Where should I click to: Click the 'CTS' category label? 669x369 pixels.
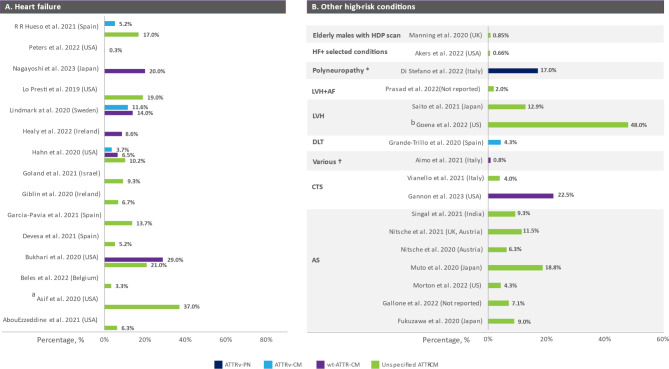pyautogui.click(x=317, y=187)
